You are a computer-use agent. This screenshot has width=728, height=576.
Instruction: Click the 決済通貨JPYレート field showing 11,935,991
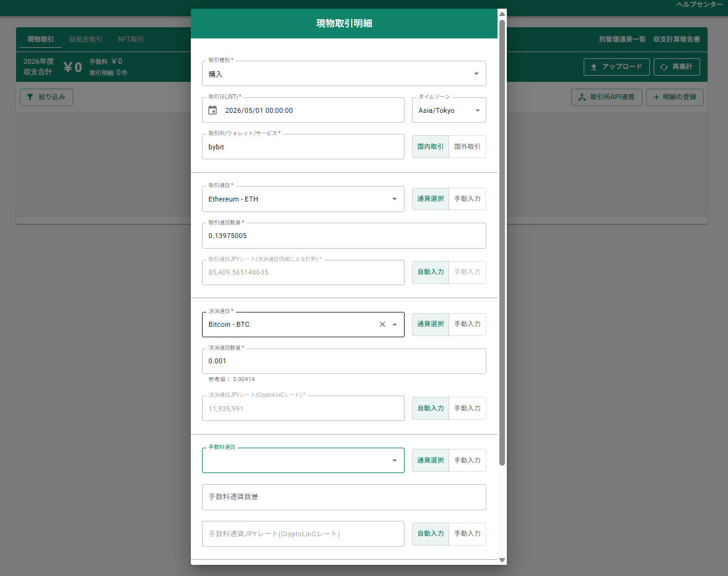pos(303,409)
